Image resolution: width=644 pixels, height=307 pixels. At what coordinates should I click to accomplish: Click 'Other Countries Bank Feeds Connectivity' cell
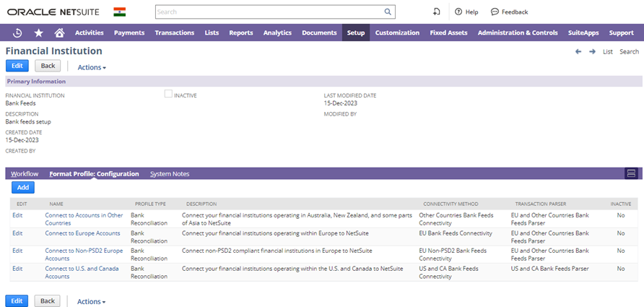(456, 219)
